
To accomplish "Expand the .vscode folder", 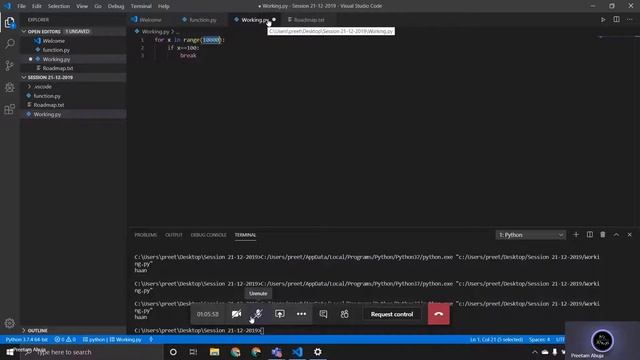I will (x=73, y=87).
